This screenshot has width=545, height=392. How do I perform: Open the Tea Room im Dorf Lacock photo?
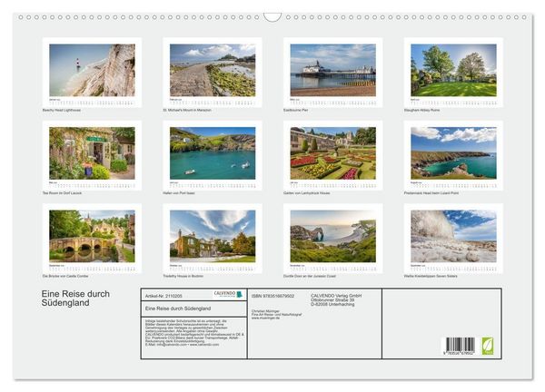(x=92, y=153)
